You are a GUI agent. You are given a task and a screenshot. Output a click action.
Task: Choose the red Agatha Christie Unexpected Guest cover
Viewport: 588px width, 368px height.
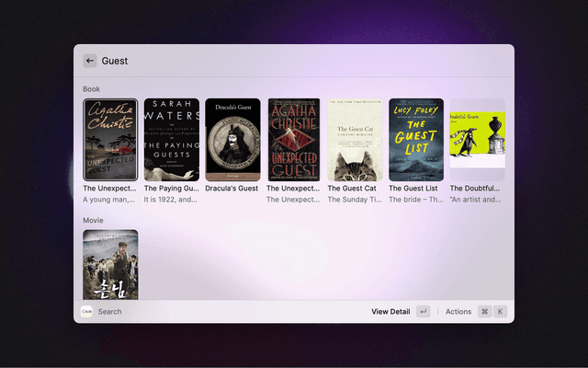(x=294, y=140)
